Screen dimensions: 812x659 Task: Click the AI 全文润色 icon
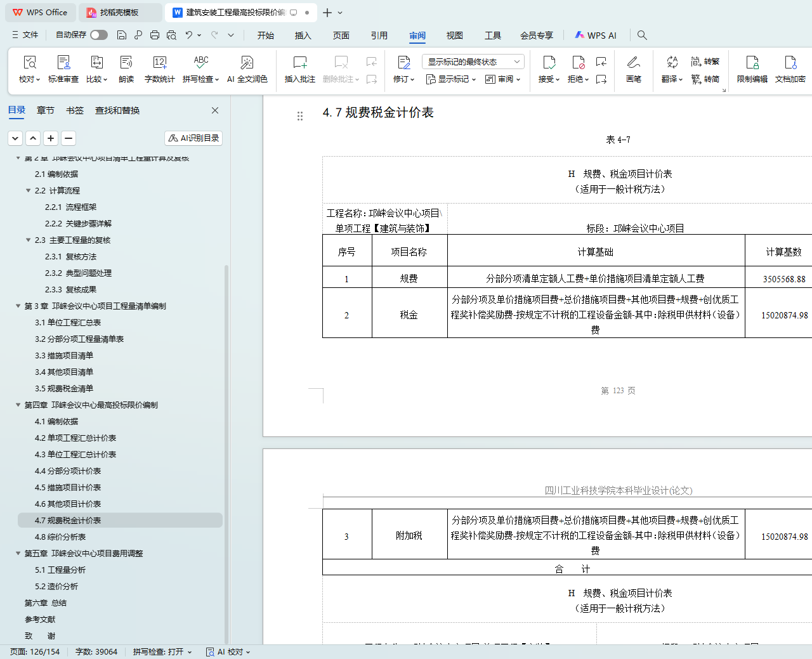pos(247,63)
